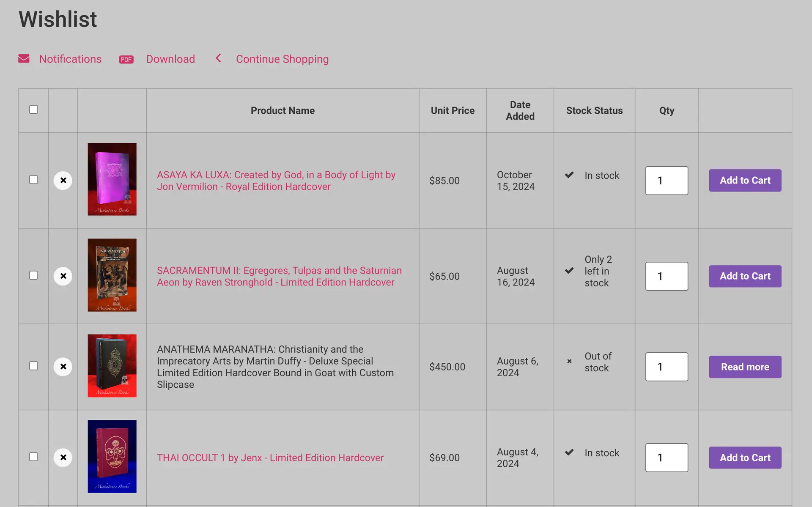Remove SACRAMENTUM II from wishlist
Screen dimensions: 812x507
(63, 276)
